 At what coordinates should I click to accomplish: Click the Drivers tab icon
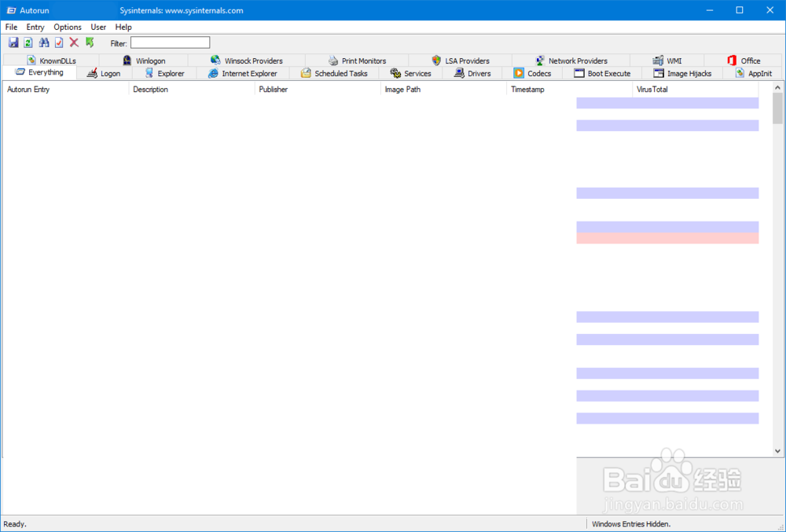coord(459,73)
